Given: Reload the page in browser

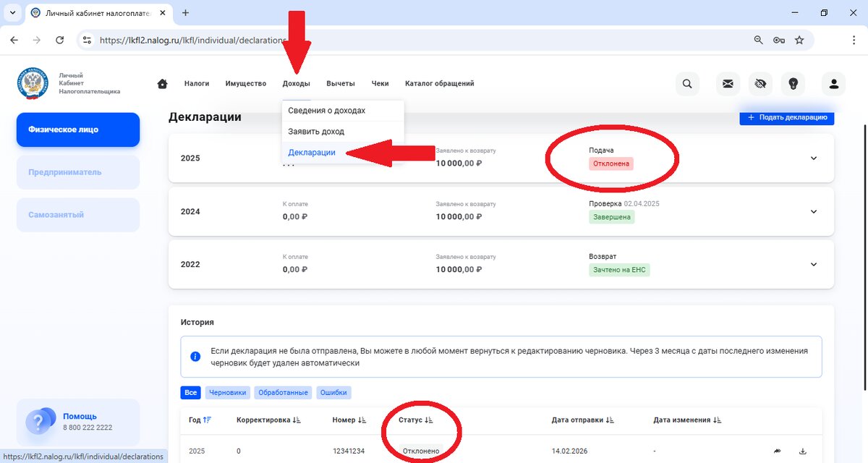Looking at the screenshot, I should tap(60, 41).
